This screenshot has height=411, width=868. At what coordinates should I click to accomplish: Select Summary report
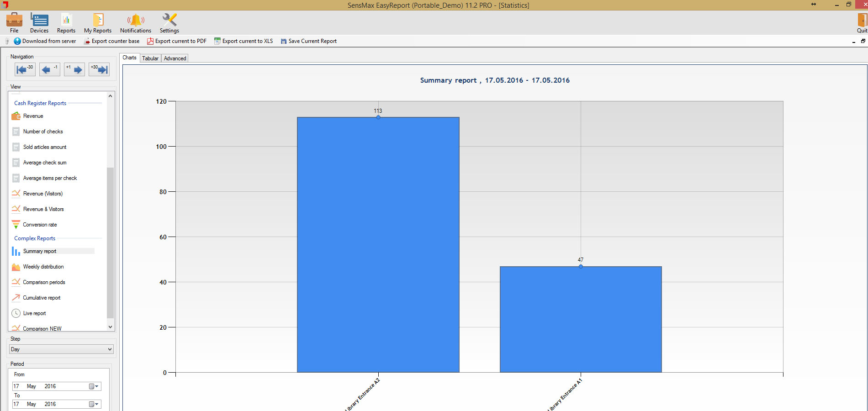click(x=40, y=251)
